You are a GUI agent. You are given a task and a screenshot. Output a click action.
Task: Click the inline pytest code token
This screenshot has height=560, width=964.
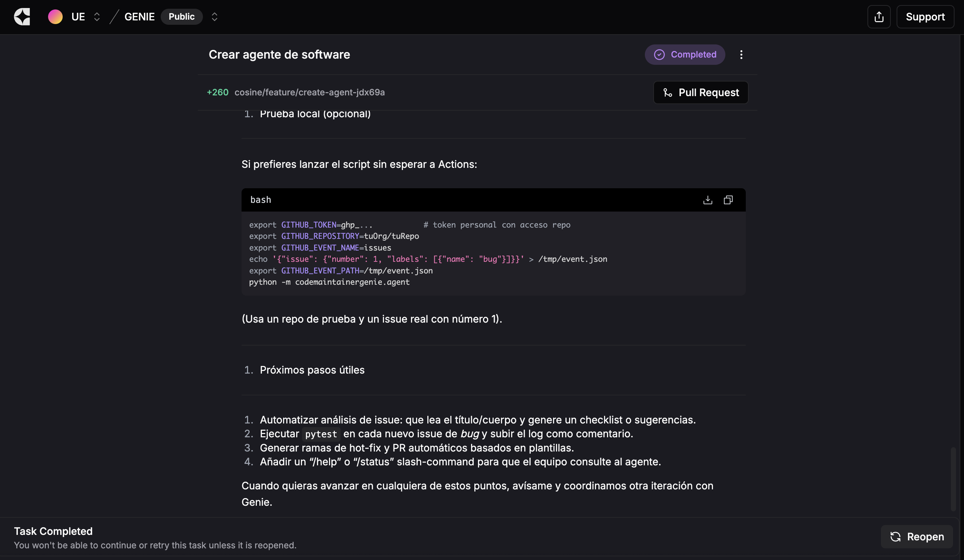click(321, 434)
